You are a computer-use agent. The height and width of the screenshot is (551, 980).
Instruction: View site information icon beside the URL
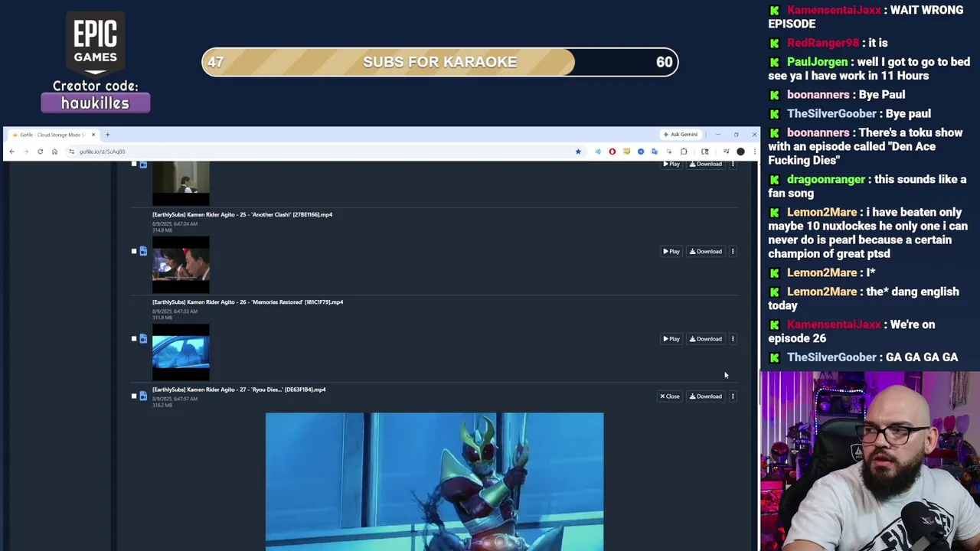[71, 152]
